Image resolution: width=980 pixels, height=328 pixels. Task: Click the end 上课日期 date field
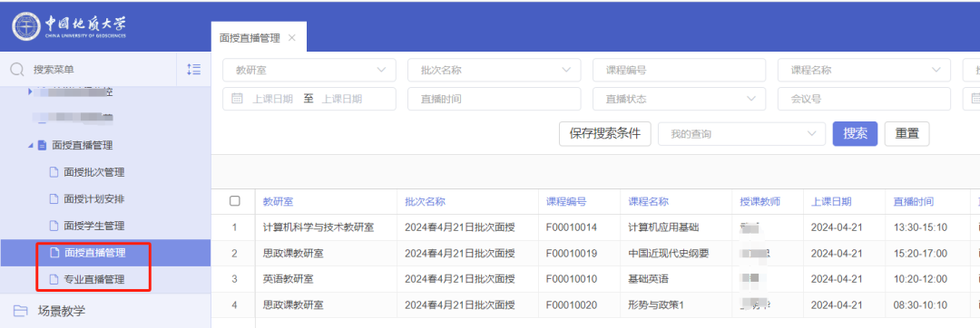[x=342, y=99]
